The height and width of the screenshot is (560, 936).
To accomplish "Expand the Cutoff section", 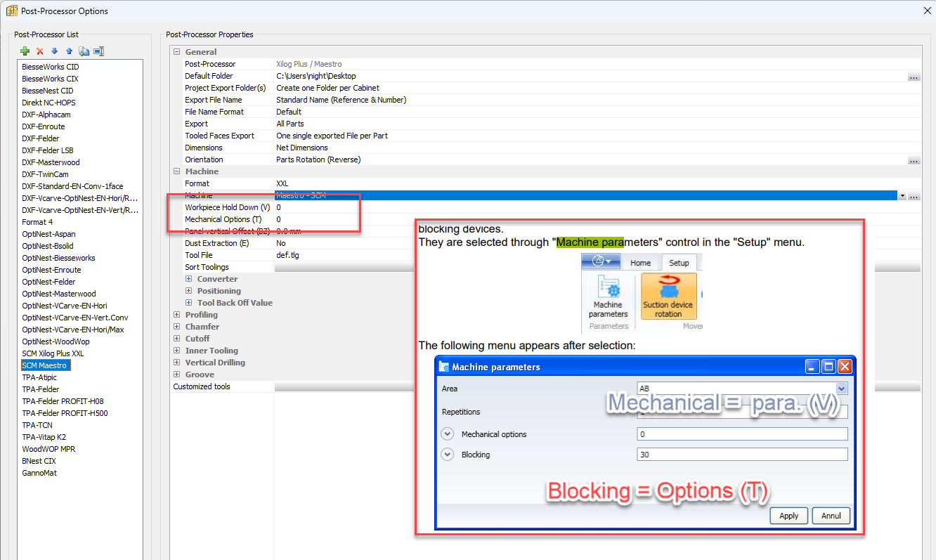I will point(176,339).
